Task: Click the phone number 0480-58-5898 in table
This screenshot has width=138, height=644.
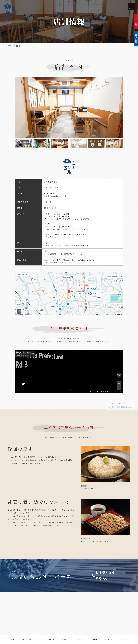Action: click(50, 208)
